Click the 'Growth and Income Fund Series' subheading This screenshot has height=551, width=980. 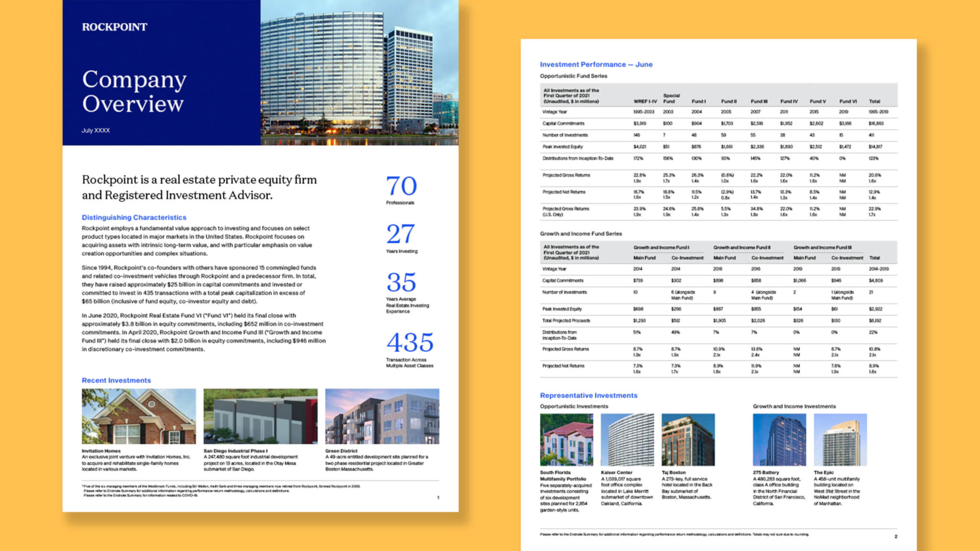(581, 233)
